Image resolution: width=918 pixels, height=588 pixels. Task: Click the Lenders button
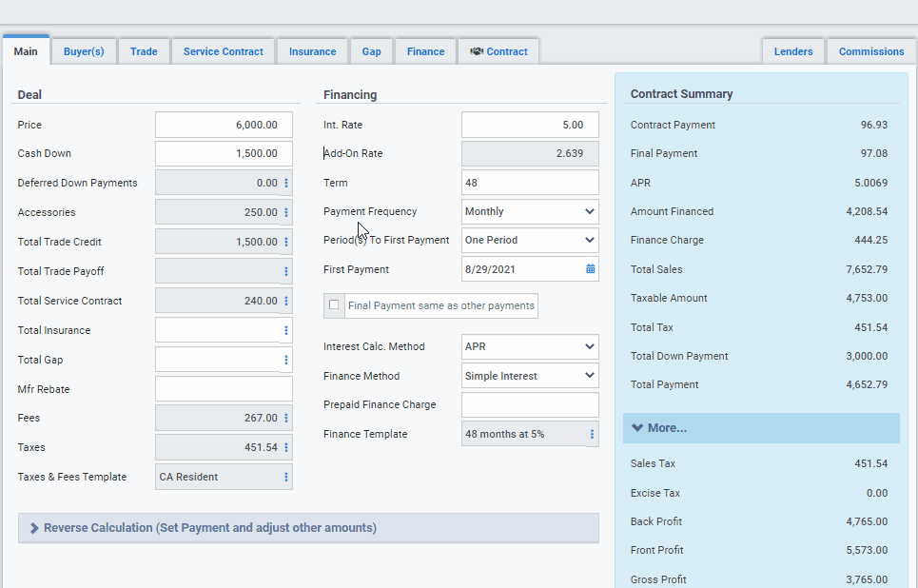792,51
